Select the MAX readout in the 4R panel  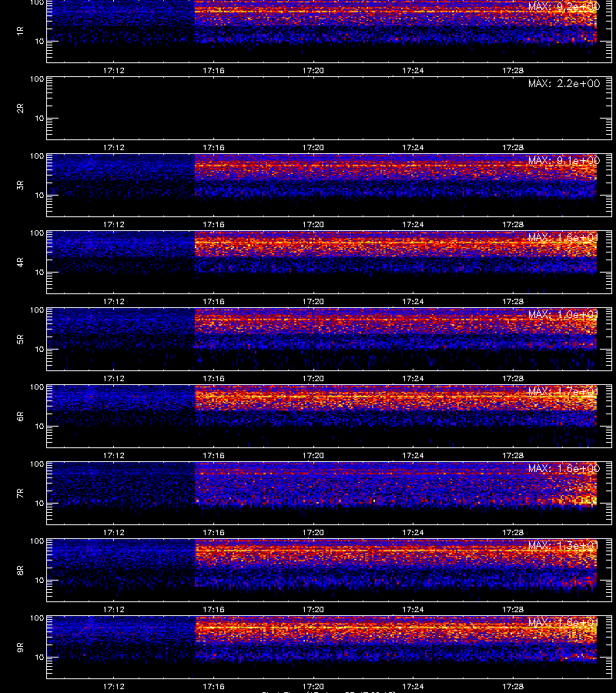coord(564,237)
